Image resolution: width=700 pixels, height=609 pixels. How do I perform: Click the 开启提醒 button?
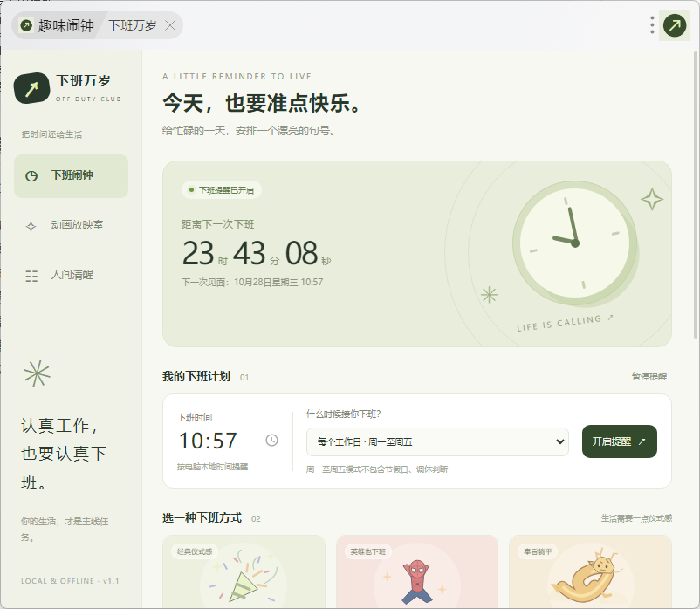click(619, 441)
